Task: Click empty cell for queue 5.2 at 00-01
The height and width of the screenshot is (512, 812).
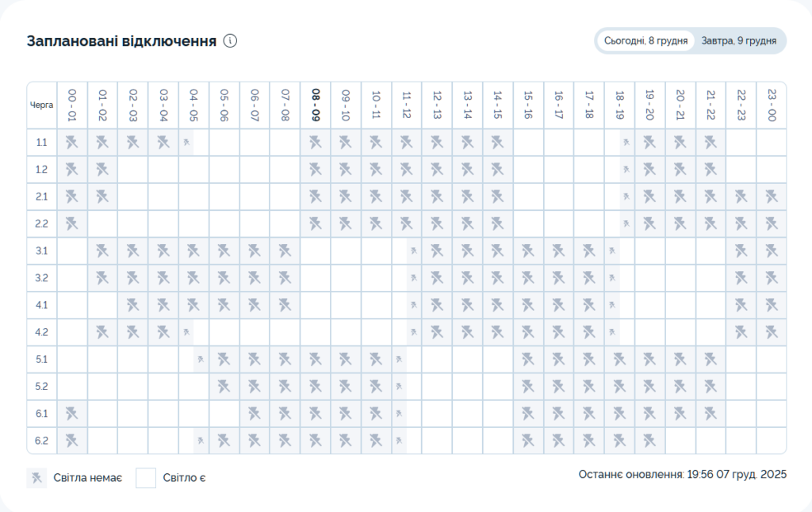Action: point(72,386)
